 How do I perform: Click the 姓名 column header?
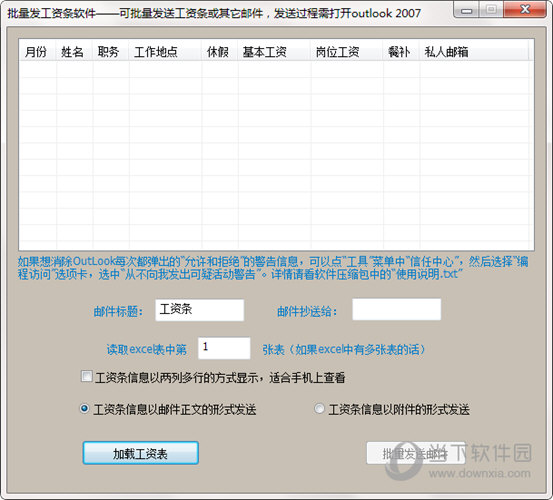[74, 52]
